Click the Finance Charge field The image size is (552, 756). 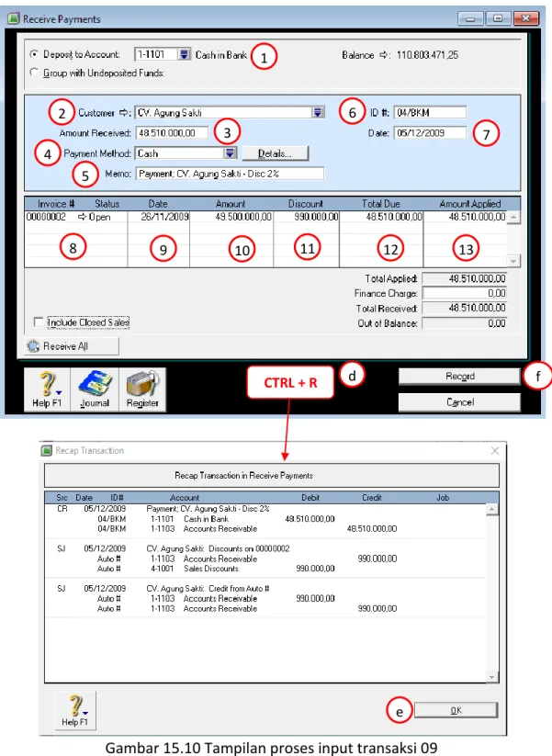coord(465,293)
